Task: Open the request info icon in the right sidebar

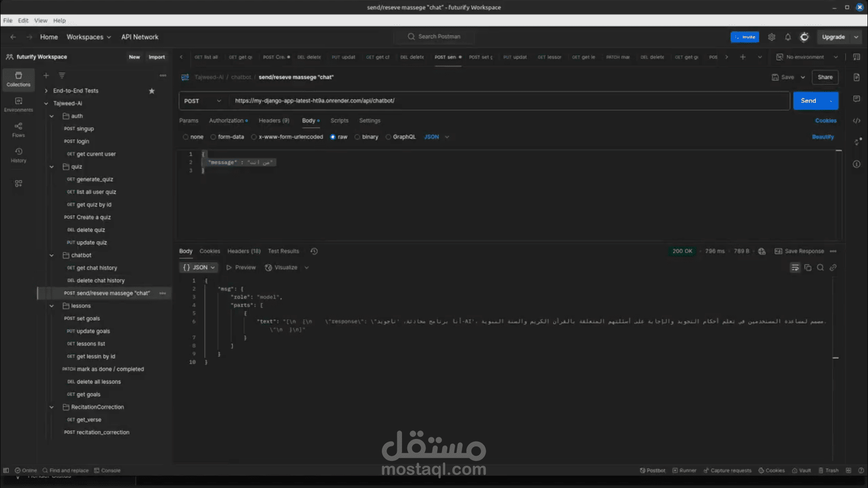Action: (x=857, y=164)
